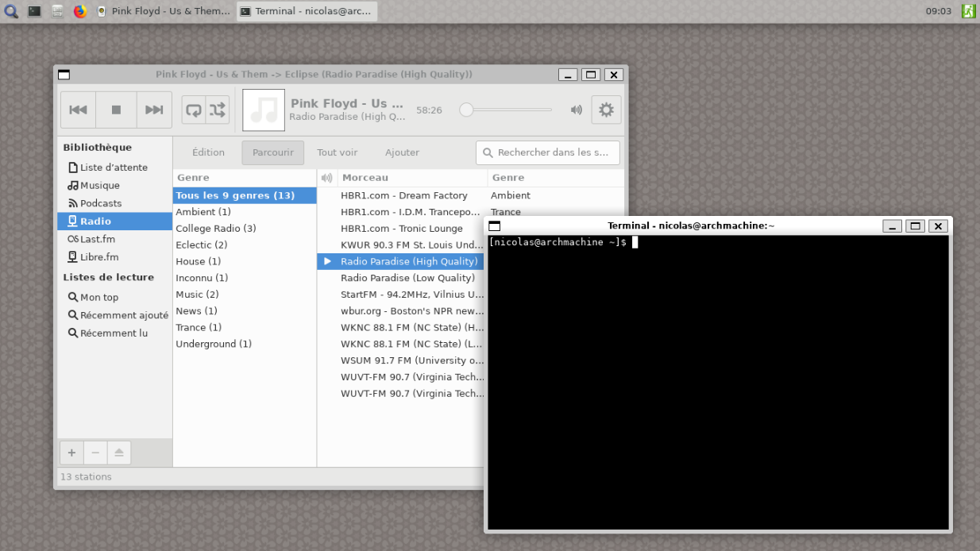Launch terminal from the top panel icon
This screenshot has height=551, width=980.
click(34, 11)
